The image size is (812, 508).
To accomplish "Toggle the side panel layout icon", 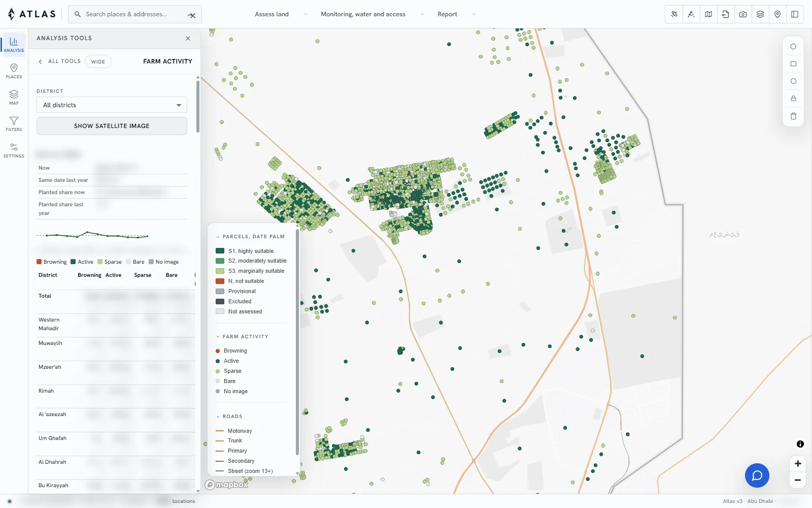I will point(795,14).
